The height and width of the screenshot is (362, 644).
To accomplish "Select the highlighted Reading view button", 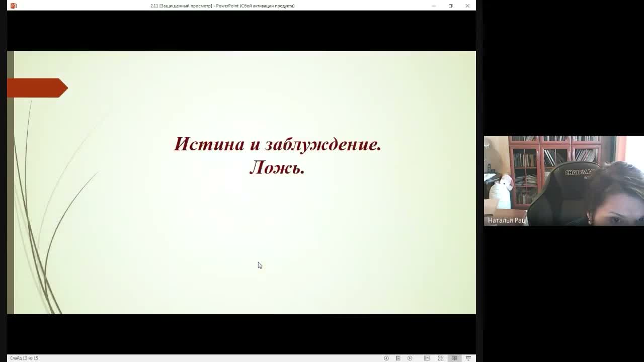I will pyautogui.click(x=454, y=358).
